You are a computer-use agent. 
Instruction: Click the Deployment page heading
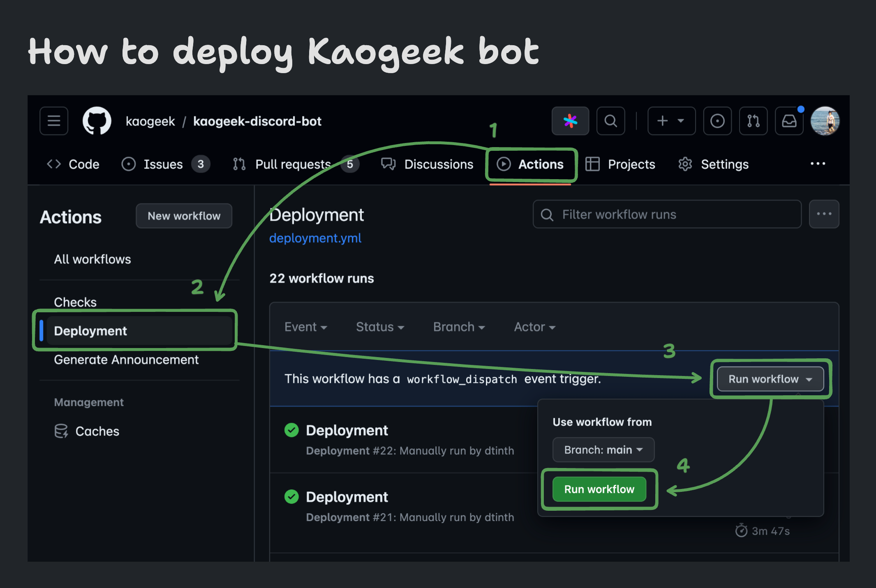pyautogui.click(x=317, y=215)
